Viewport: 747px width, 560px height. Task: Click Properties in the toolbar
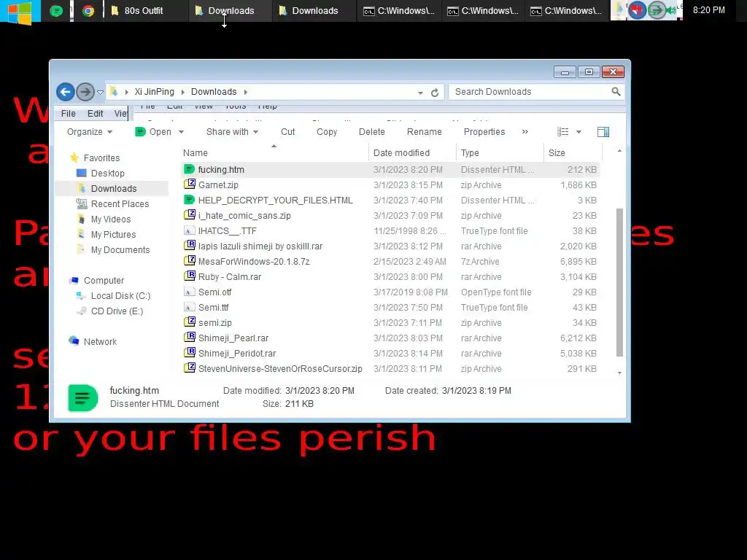484,132
